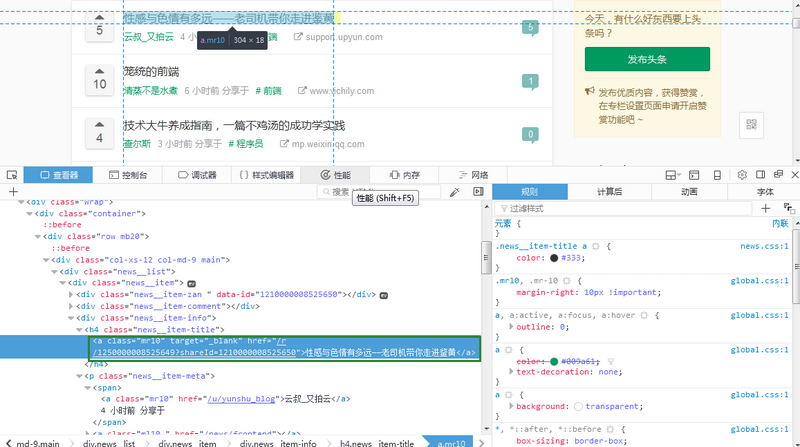Screen dimensions: 800x447
Task: Expand the news__item-comment div node
Action: click(x=71, y=306)
